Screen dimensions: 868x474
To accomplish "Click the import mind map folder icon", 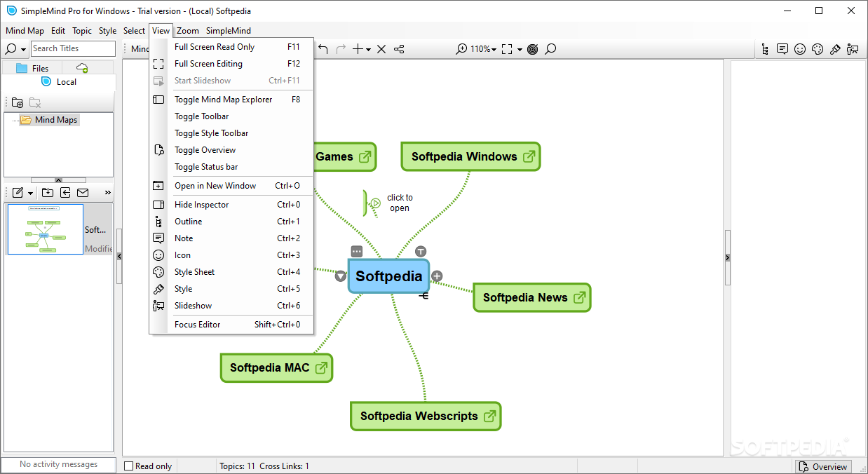I will pos(48,192).
